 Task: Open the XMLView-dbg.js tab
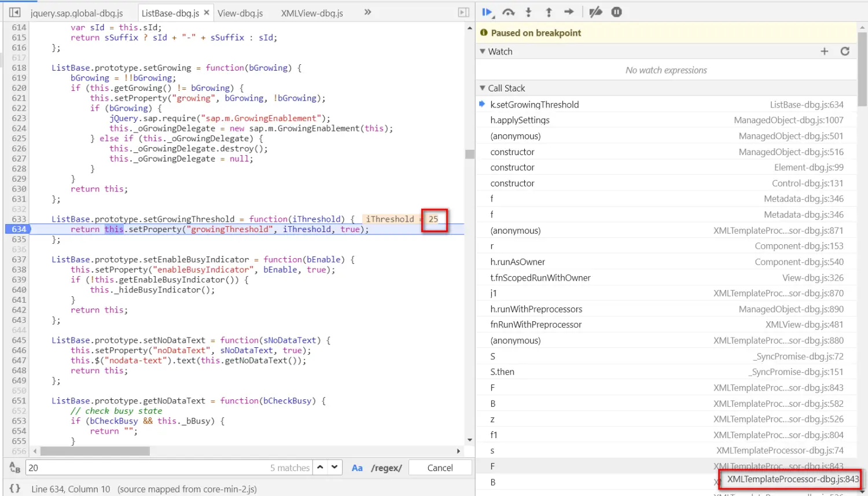point(312,13)
